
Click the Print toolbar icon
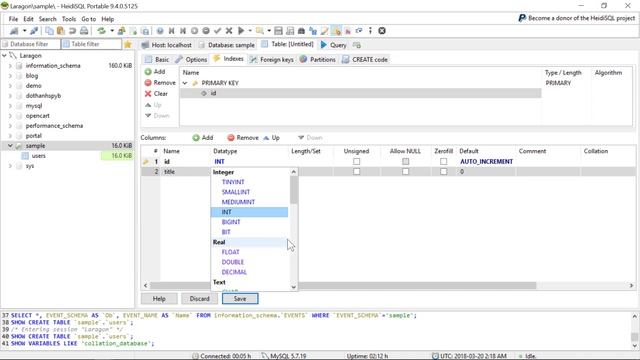[x=84, y=31]
